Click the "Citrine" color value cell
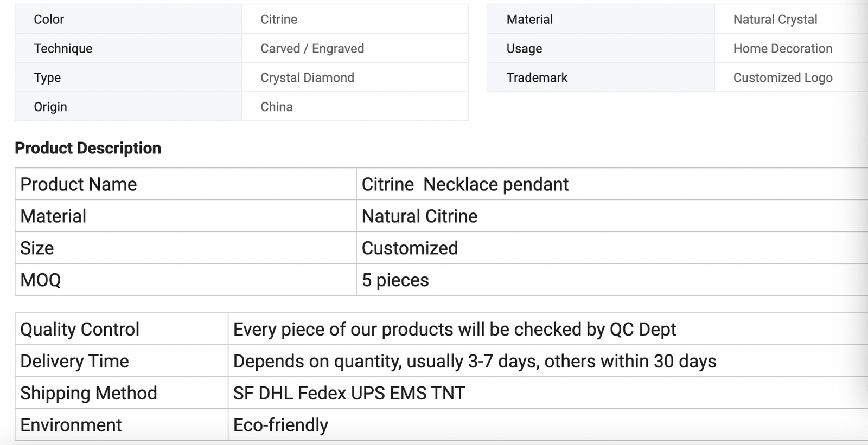 (279, 20)
